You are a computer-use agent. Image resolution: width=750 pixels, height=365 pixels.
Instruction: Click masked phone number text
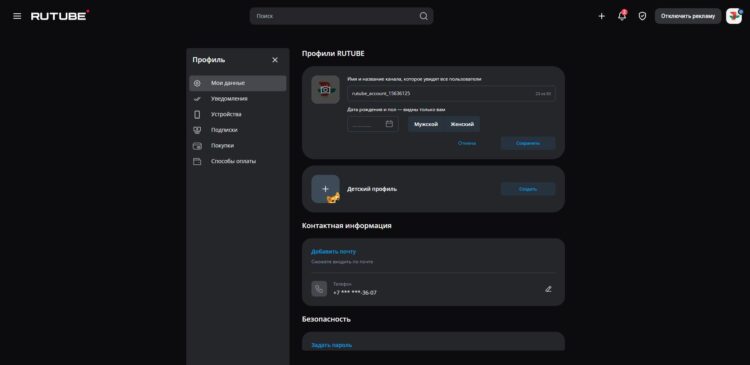[x=354, y=293]
